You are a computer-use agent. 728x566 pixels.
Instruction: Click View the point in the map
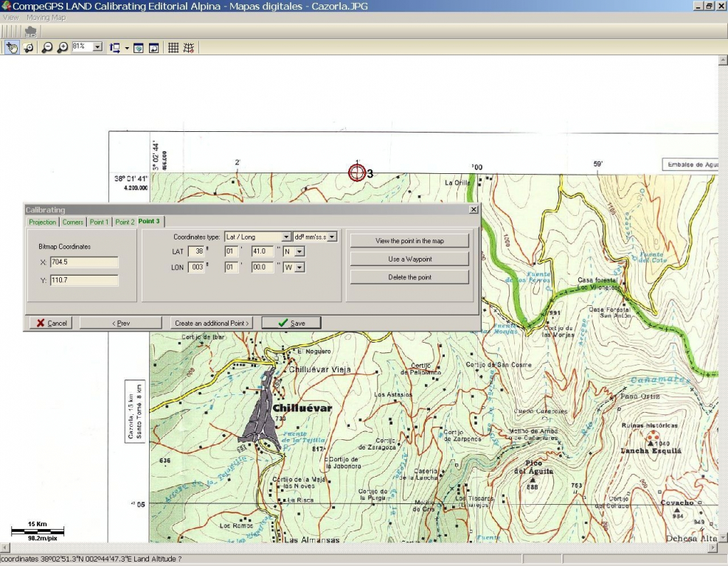coord(409,241)
